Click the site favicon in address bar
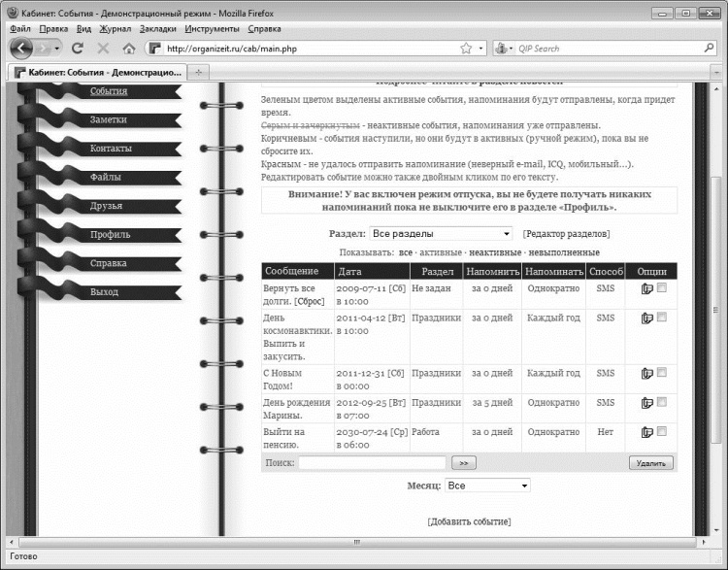The width and height of the screenshot is (728, 570). (155, 49)
